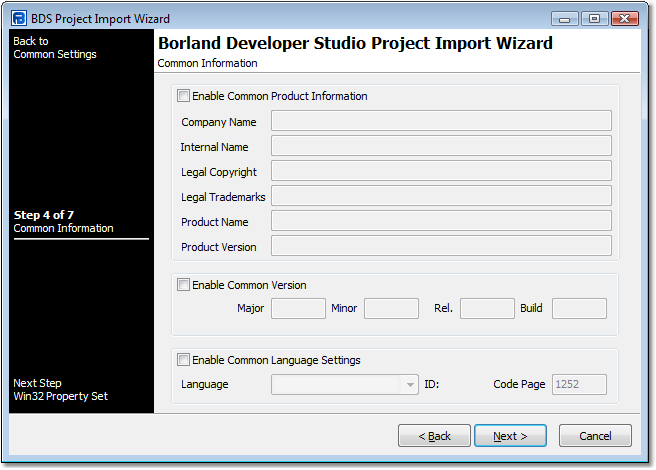Viewport: 656px width, 470px height.
Task: Select the Minor version number field
Action: pos(391,308)
